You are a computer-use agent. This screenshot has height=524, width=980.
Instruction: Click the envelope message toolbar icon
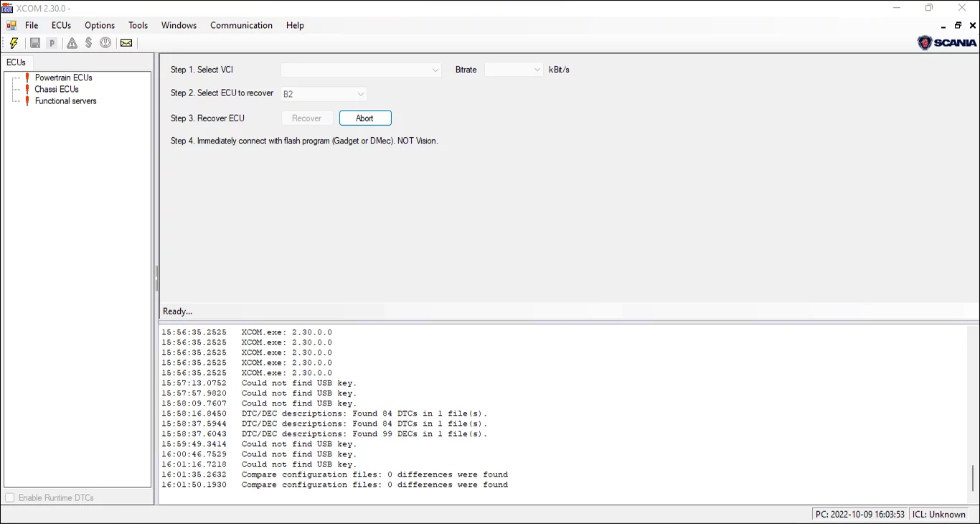click(x=126, y=43)
